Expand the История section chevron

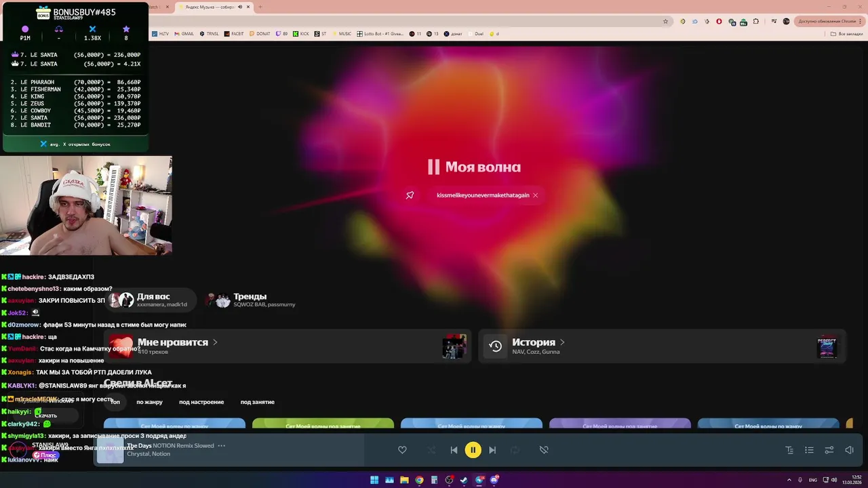click(x=562, y=342)
